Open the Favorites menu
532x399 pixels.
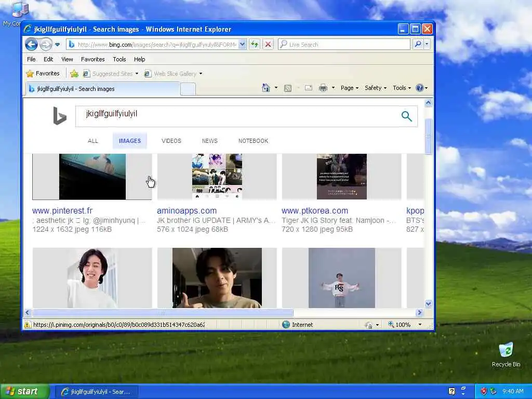click(92, 59)
